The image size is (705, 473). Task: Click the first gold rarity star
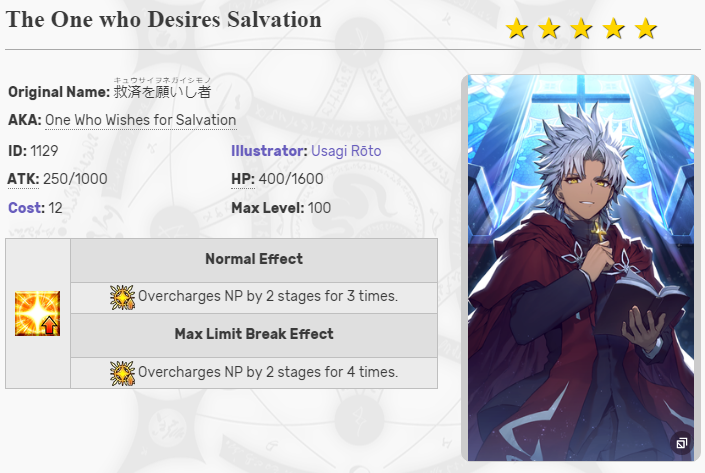(517, 28)
